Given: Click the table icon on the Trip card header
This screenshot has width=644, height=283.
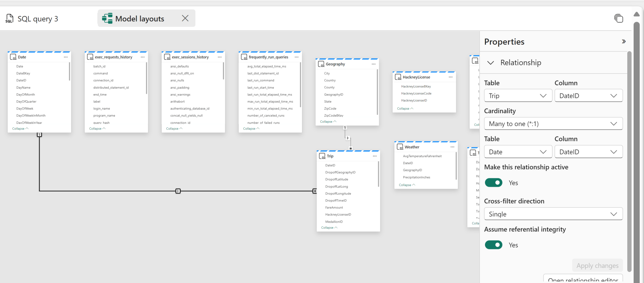Looking at the screenshot, I should [x=322, y=156].
